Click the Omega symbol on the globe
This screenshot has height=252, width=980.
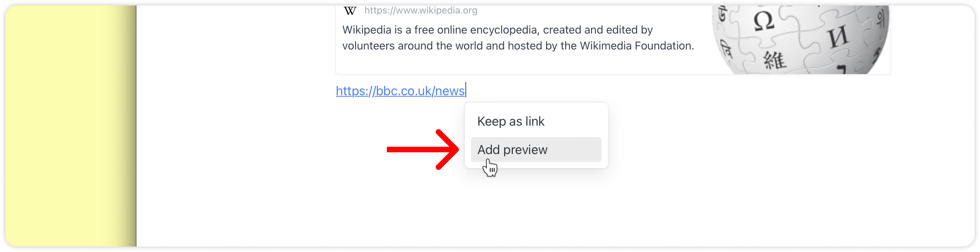(763, 21)
